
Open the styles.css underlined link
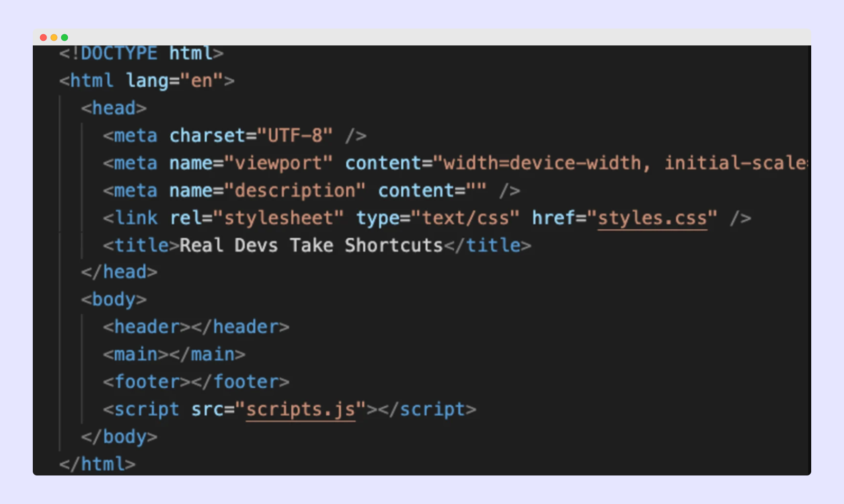click(652, 218)
